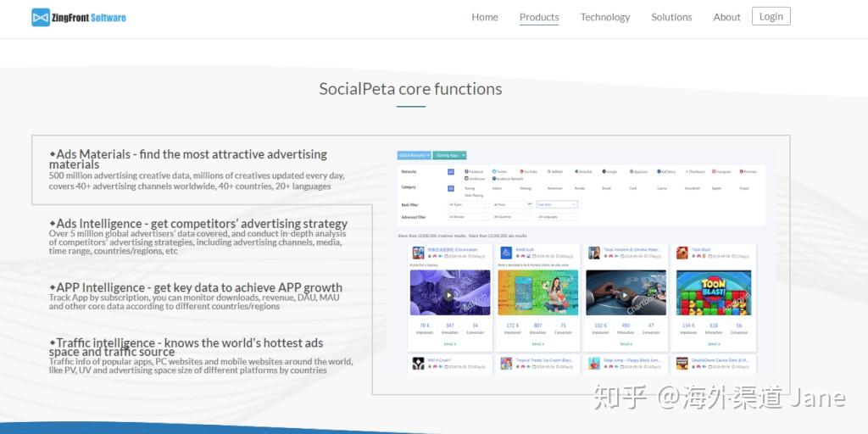
Task: Open the MindCrush blue app icon
Action: (506, 253)
